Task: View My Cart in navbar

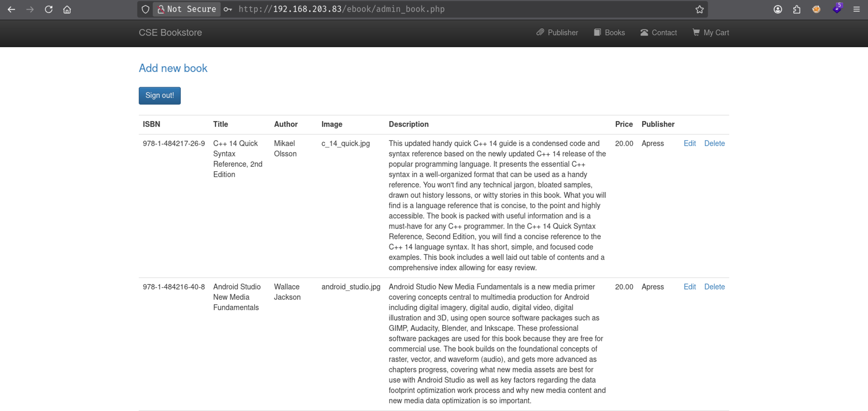Action: tap(711, 33)
